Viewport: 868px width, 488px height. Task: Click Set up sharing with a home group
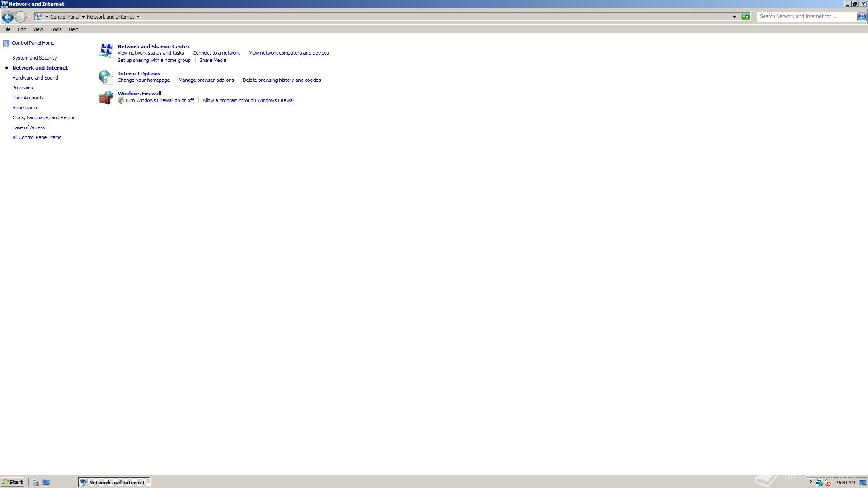click(x=154, y=60)
